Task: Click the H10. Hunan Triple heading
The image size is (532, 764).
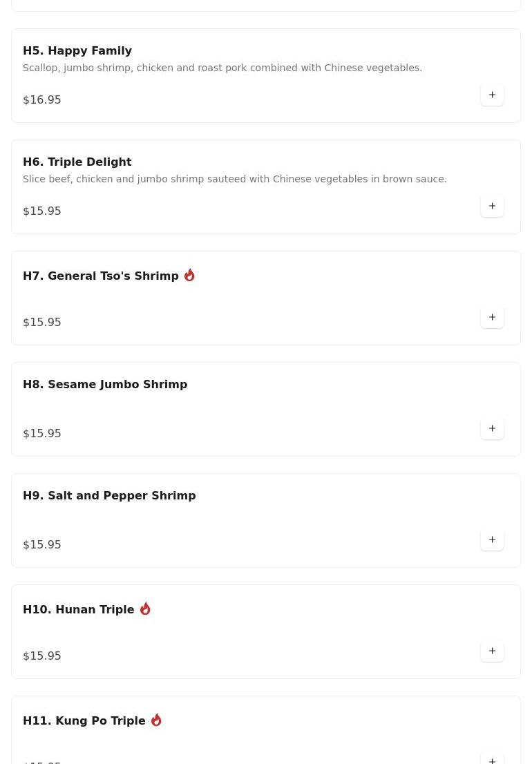Action: [79, 610]
